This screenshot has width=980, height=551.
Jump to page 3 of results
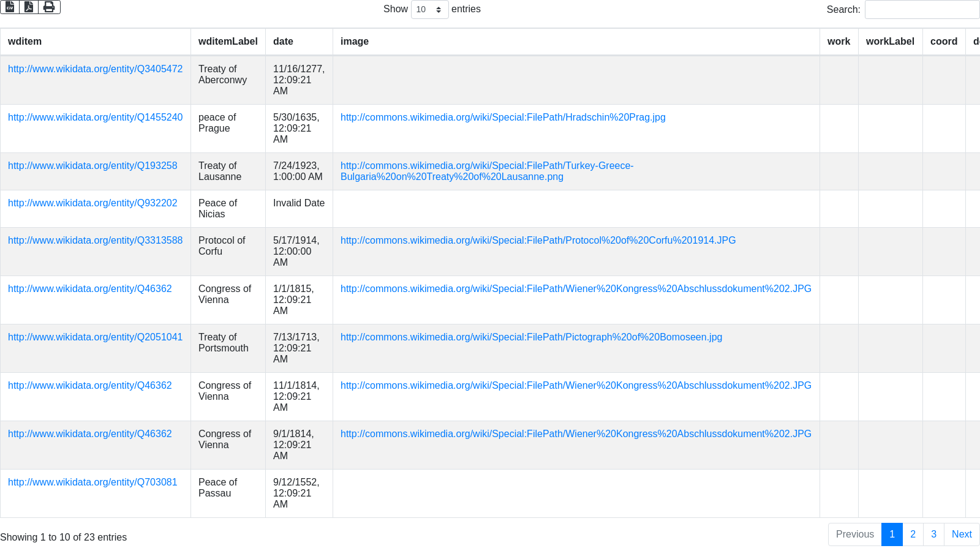click(x=933, y=534)
